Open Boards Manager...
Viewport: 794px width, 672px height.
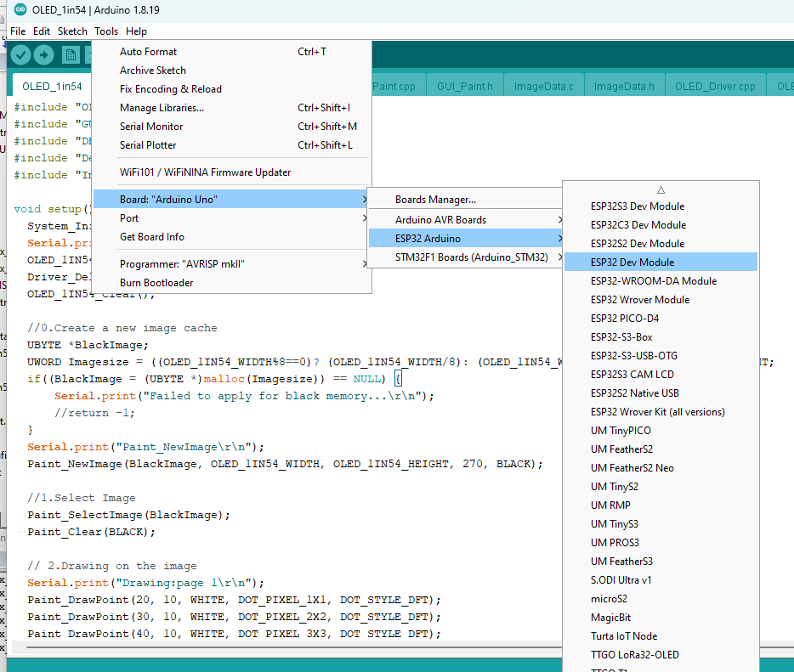466,200
